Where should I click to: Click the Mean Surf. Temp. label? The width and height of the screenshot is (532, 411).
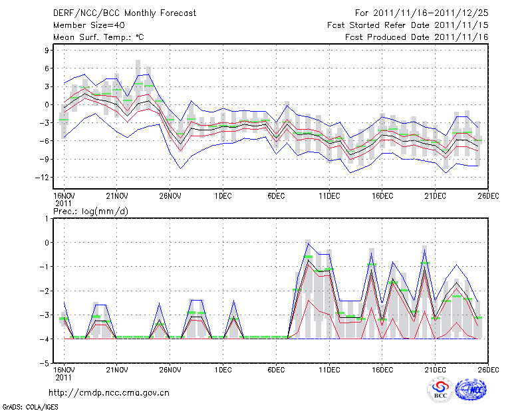[98, 37]
